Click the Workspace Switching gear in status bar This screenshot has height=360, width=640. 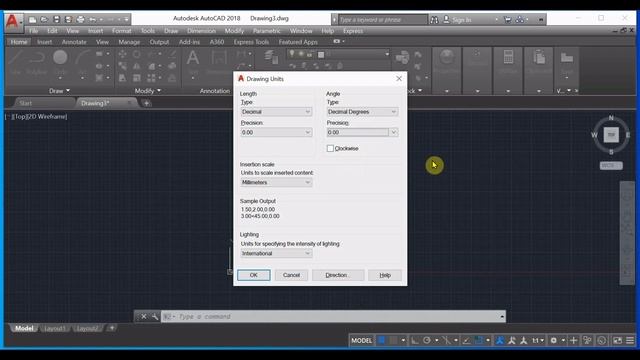(x=553, y=340)
